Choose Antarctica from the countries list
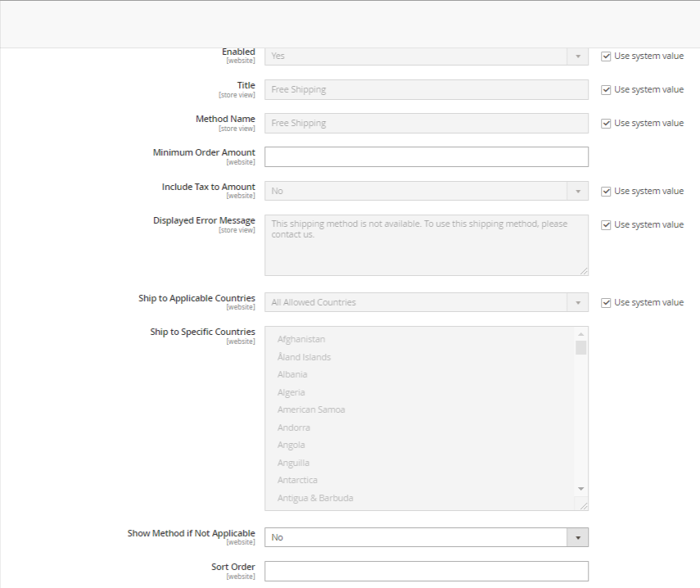 [297, 480]
